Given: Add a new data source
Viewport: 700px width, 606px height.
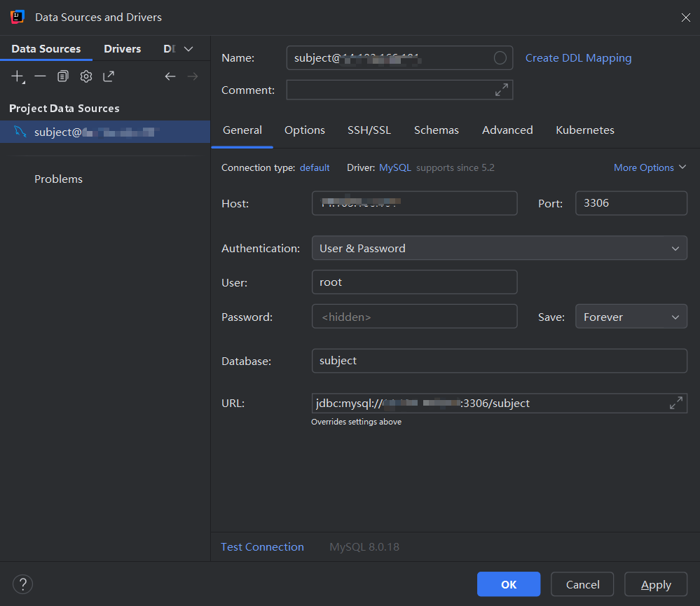Looking at the screenshot, I should point(17,76).
